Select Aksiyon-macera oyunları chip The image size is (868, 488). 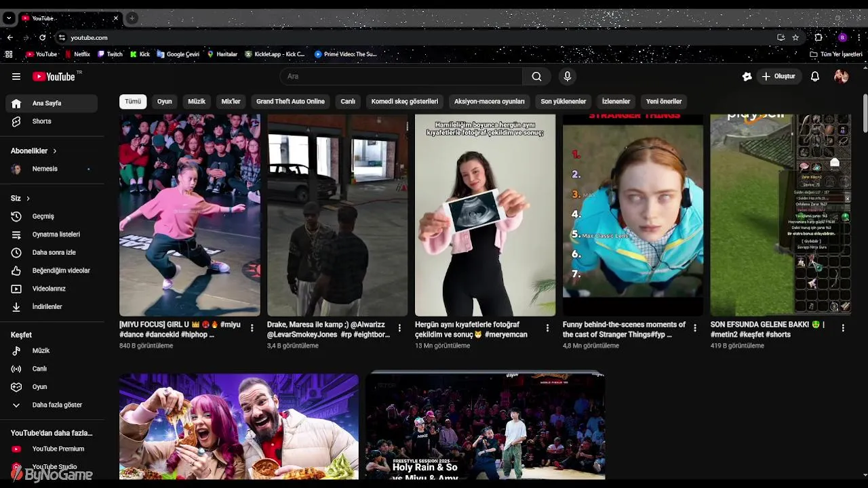pyautogui.click(x=490, y=102)
